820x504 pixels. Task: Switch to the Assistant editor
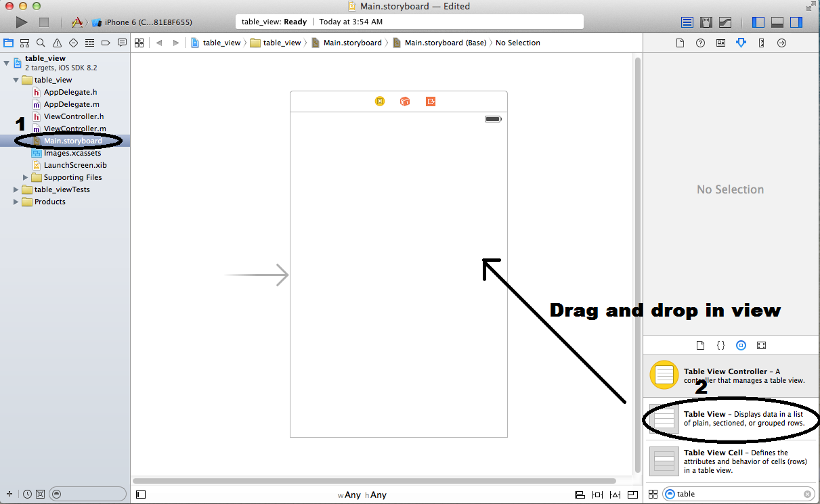point(706,22)
